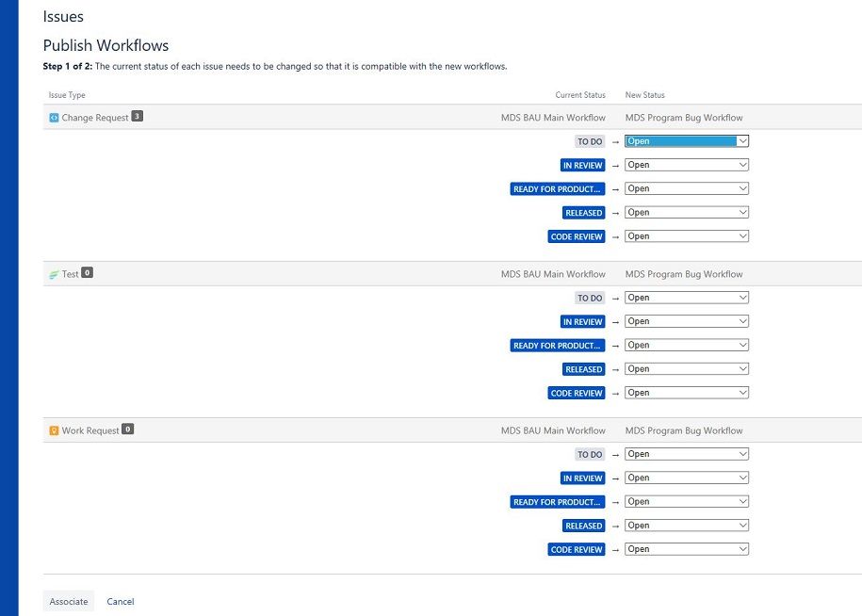Open Work Request CODE REVIEW status dropdown
Image resolution: width=862 pixels, height=616 pixels.
[x=687, y=549]
